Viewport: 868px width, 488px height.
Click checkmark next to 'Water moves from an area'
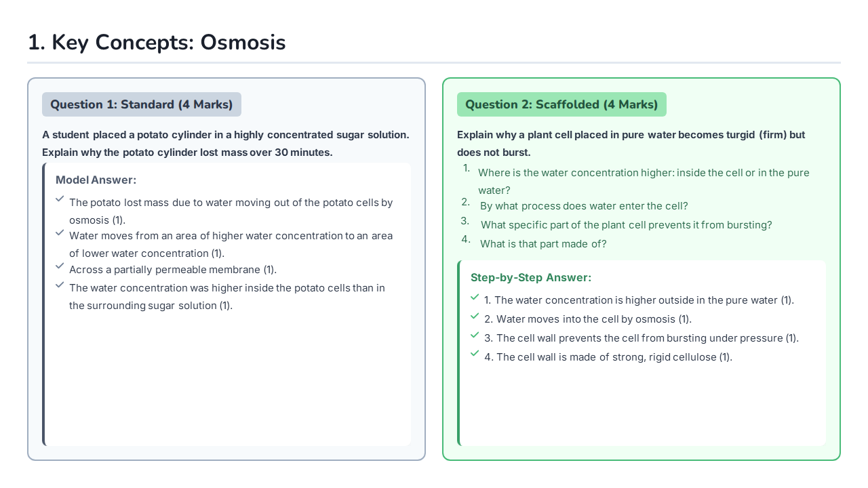tap(60, 232)
